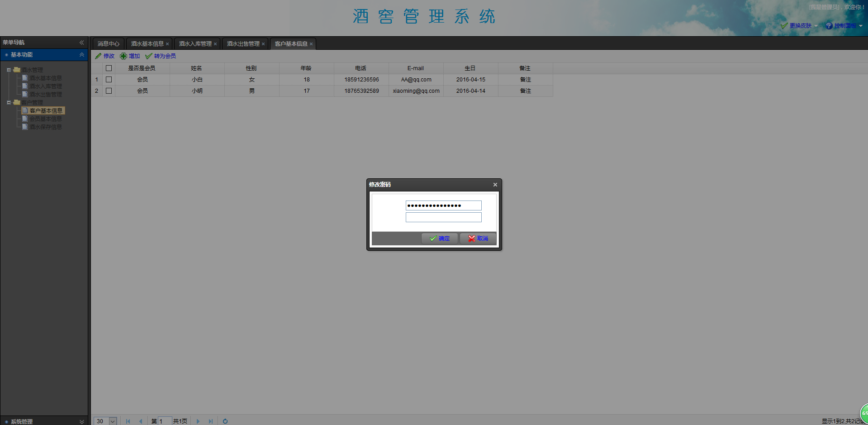
Task: Click the empty second password field
Action: pos(443,217)
